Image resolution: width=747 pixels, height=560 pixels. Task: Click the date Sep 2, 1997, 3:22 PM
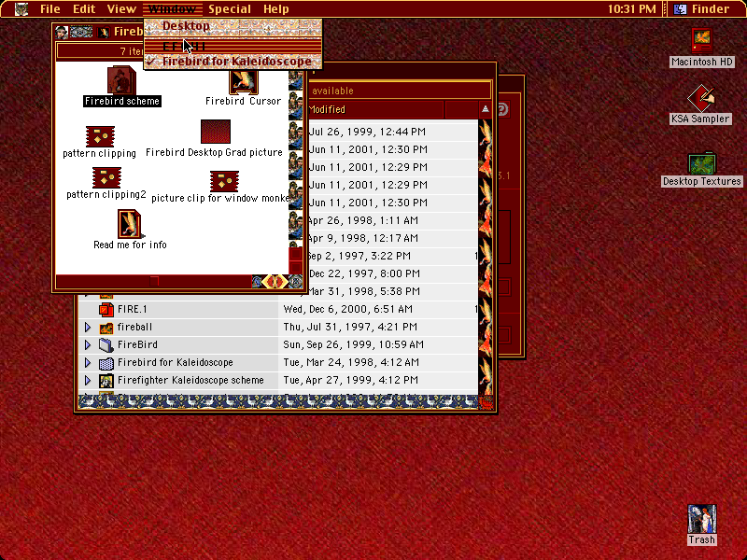pyautogui.click(x=359, y=256)
